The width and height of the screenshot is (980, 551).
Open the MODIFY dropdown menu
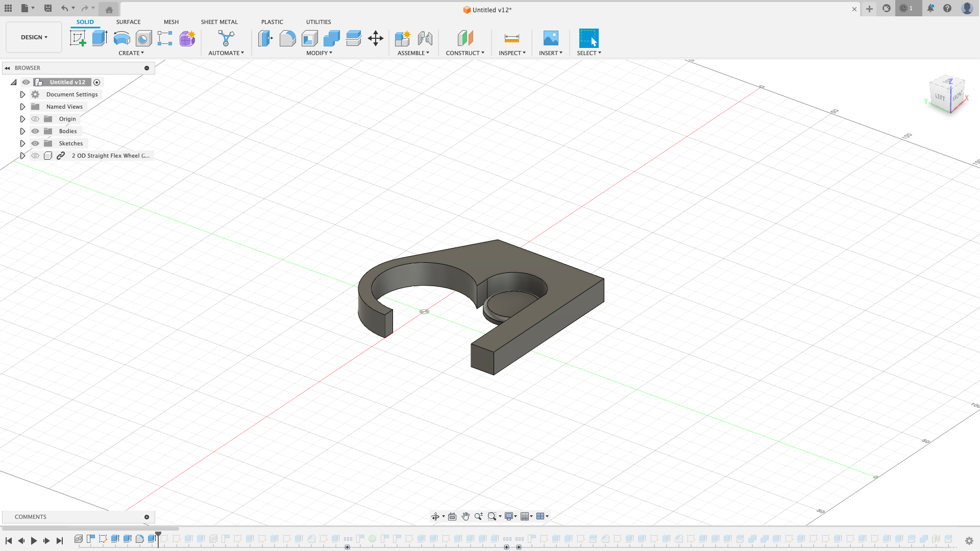pyautogui.click(x=319, y=53)
